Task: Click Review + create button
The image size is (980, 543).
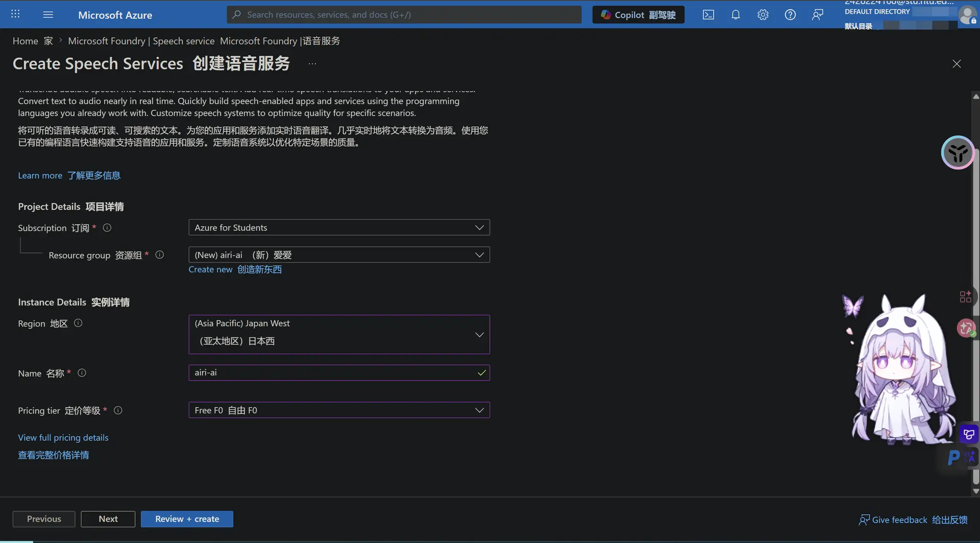Action: point(187,519)
